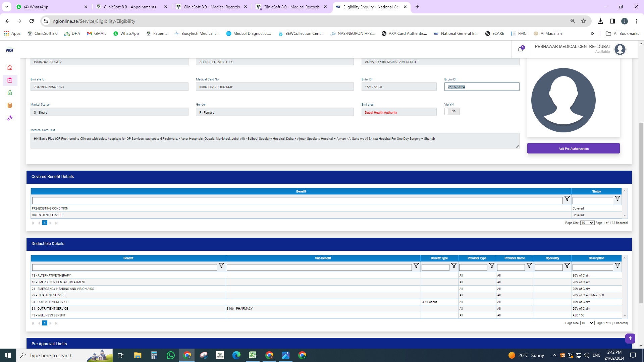Click the Expiry Dt input field
The image size is (644, 362).
point(482,87)
